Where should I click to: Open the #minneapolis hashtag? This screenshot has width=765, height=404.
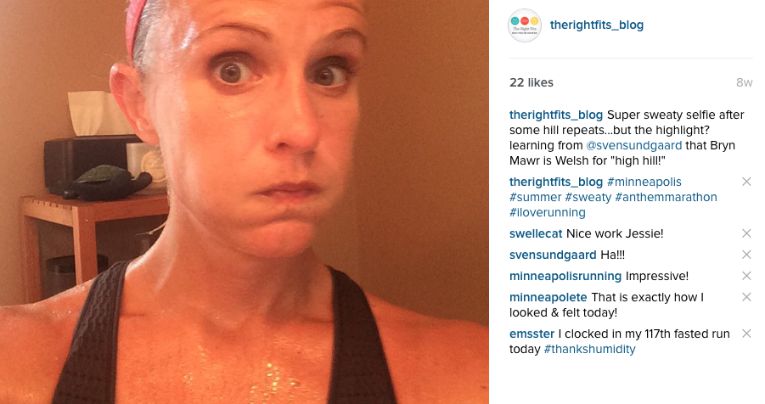(644, 182)
